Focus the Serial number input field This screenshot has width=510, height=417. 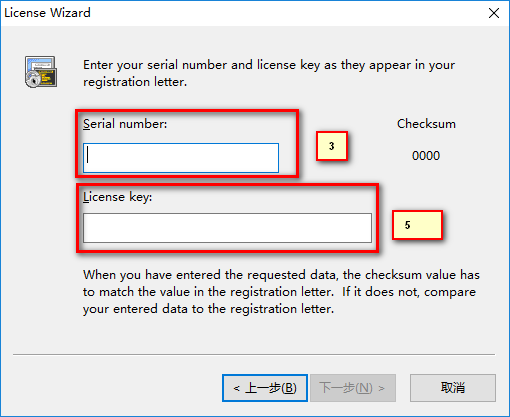point(181,158)
